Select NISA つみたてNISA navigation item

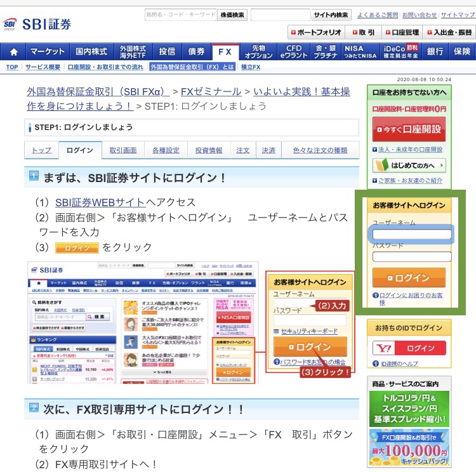tap(360, 52)
